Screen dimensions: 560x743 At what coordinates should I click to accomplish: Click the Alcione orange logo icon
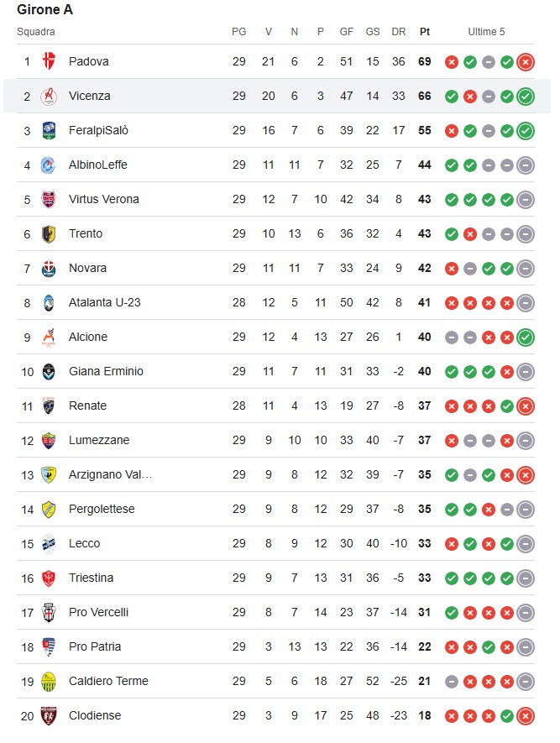click(49, 337)
